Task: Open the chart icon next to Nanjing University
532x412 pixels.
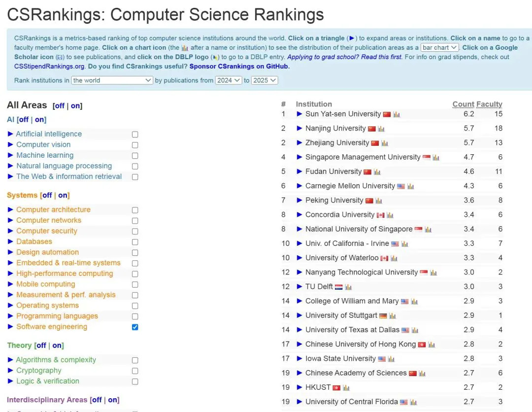Action: coord(381,129)
